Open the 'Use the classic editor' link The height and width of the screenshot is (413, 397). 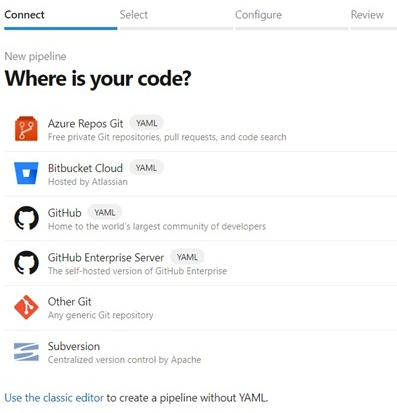[x=54, y=398]
